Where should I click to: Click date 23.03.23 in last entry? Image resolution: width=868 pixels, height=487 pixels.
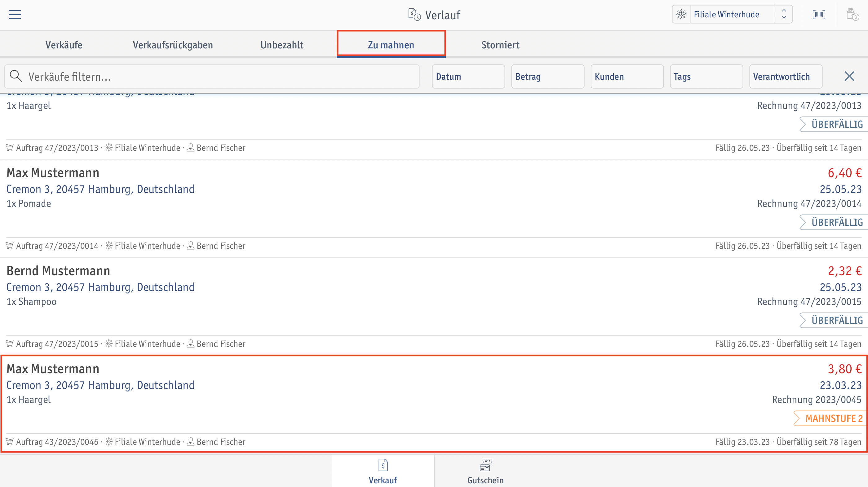(x=840, y=385)
